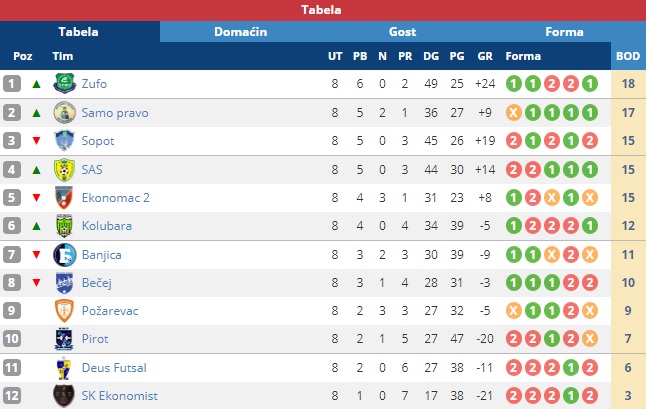
Task: Click the Pirot club emblem
Action: (x=64, y=339)
